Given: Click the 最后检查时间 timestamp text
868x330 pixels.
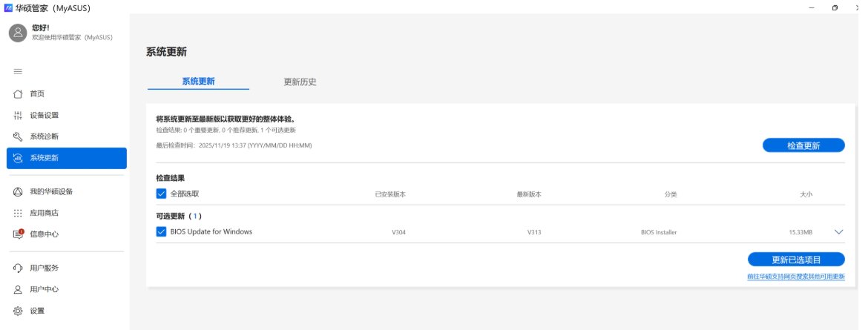Looking at the screenshot, I should coord(234,145).
